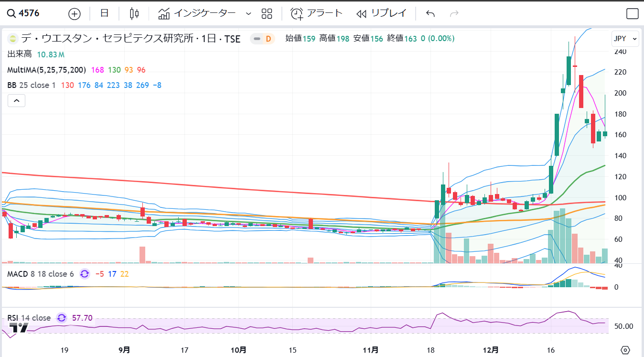Select the MultiMA(5,25,75,200) indicator legend
This screenshot has height=357, width=644.
pos(47,70)
